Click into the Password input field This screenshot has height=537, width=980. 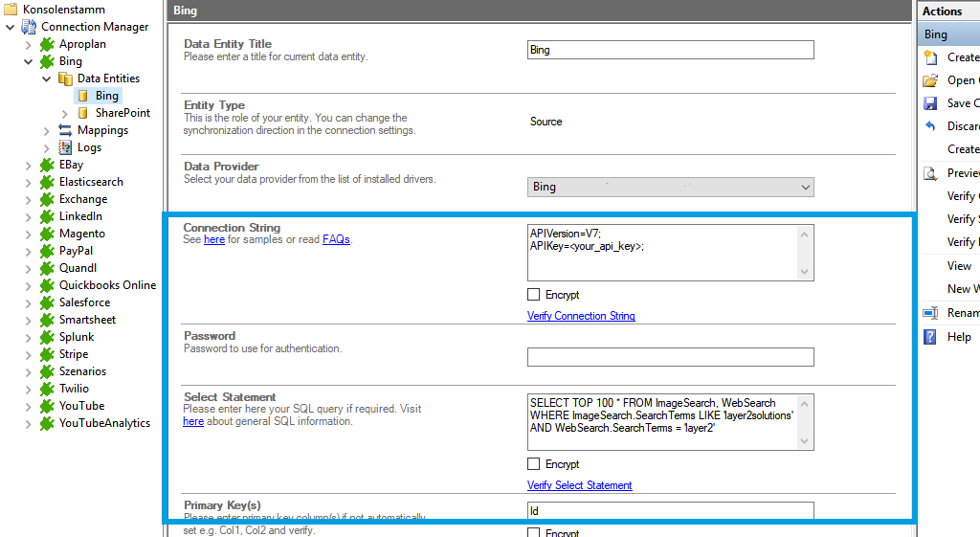tap(670, 357)
